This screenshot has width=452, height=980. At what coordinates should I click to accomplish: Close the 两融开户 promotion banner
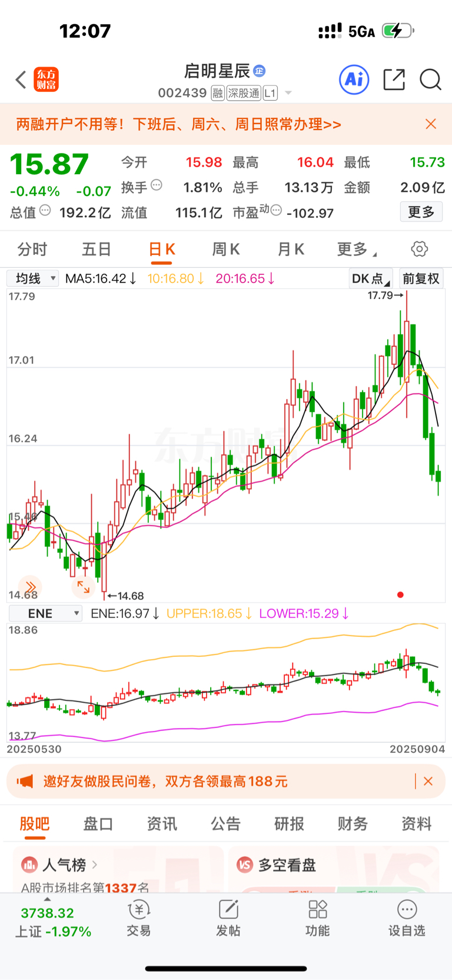[431, 124]
